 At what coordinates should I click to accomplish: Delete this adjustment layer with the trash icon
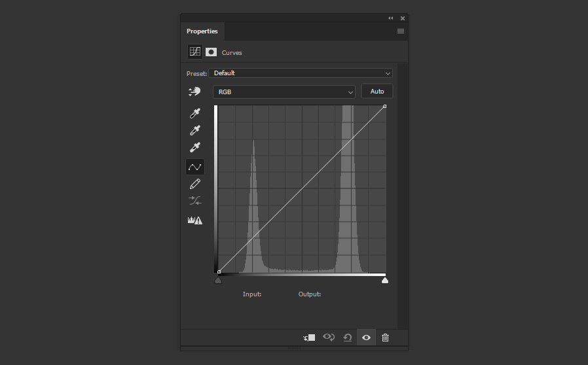(385, 338)
